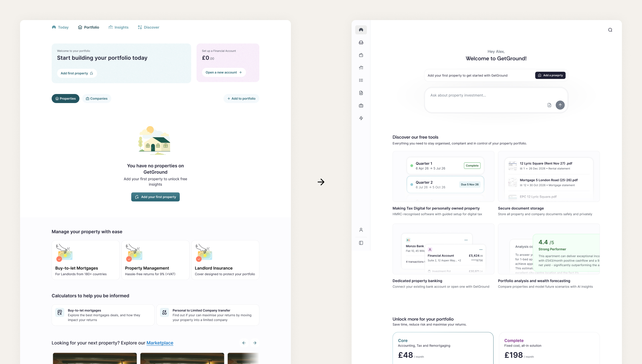Select the Properties filter pill
This screenshot has height=364, width=642.
65,99
